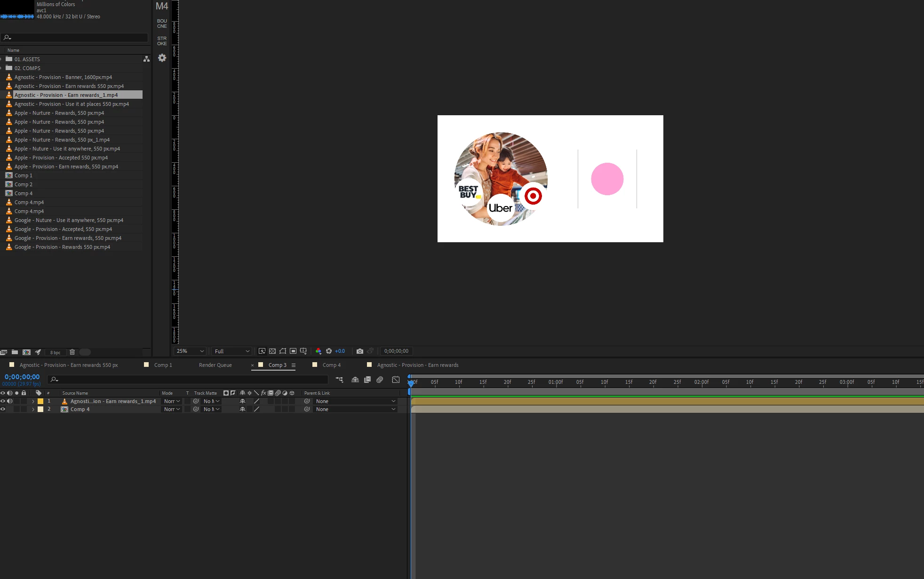Open the settings gear in the side panel
924x579 pixels.
pos(162,58)
